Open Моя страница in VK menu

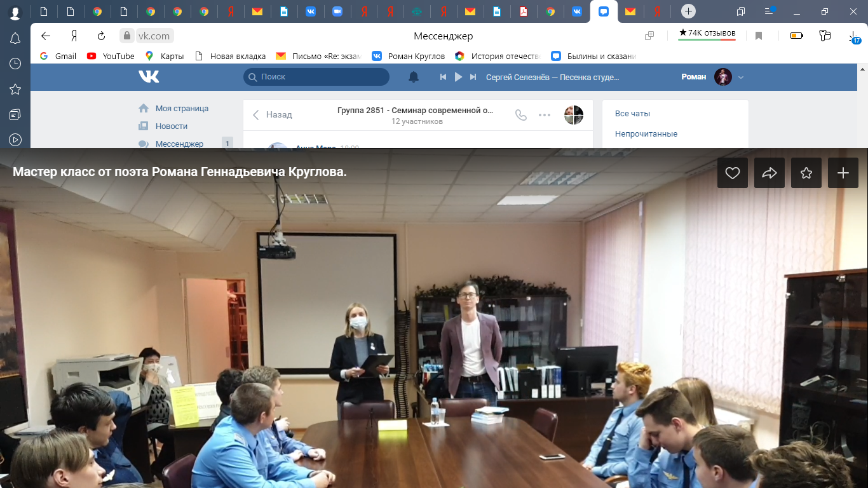point(182,109)
